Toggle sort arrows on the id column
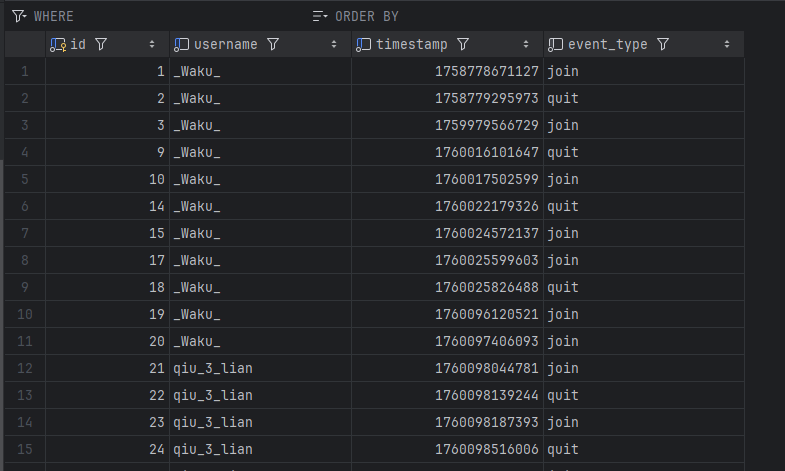 pyautogui.click(x=152, y=45)
